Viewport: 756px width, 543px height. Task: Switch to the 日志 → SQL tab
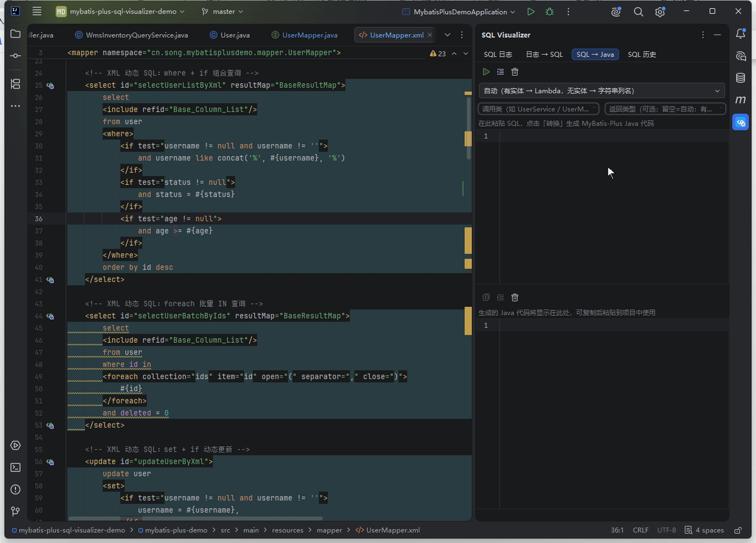544,54
